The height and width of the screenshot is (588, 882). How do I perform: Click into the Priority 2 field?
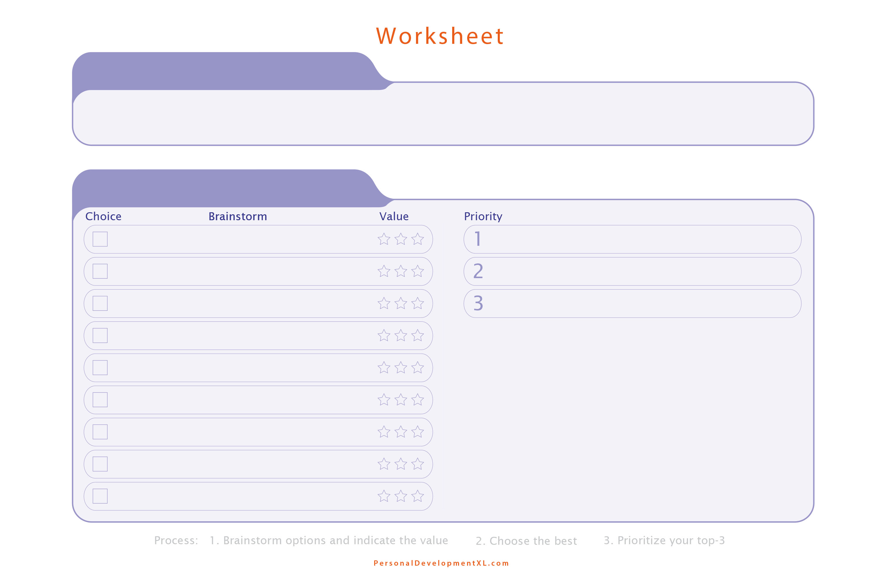coord(633,271)
